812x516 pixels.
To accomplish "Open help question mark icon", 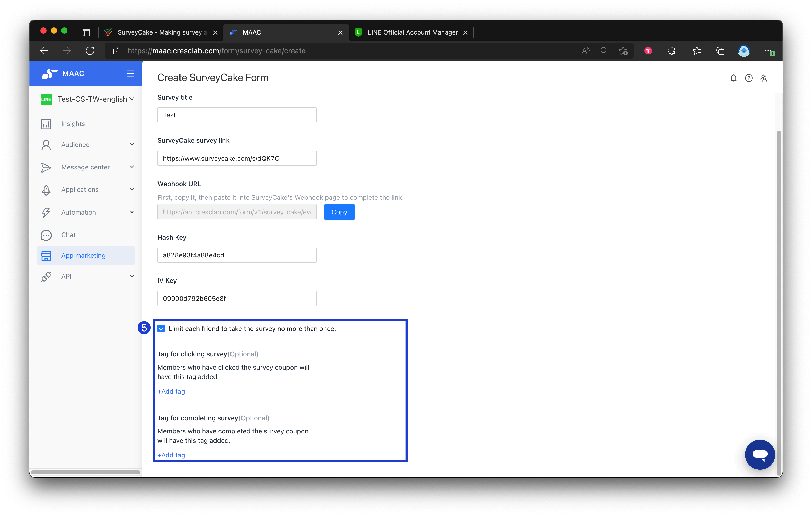I will [x=749, y=78].
